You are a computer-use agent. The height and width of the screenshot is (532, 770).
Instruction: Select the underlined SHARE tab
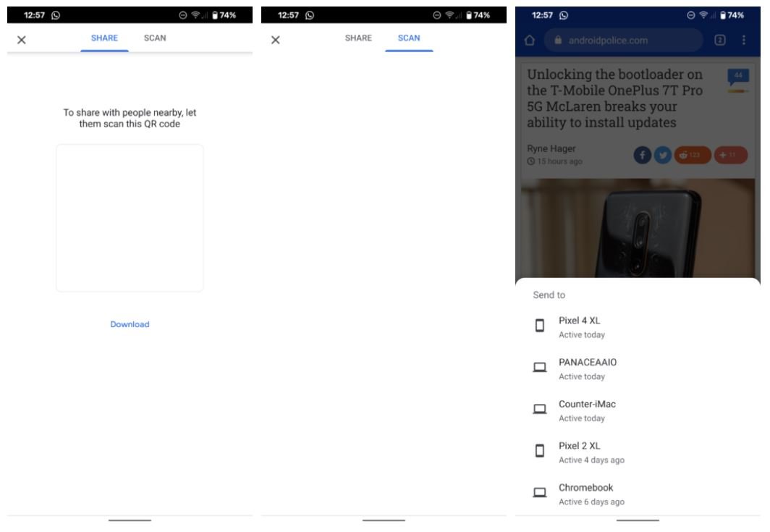[x=104, y=38]
